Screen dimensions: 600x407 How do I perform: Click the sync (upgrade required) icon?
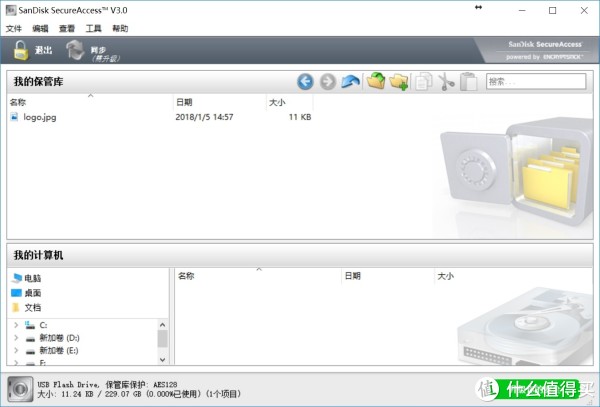[75, 50]
